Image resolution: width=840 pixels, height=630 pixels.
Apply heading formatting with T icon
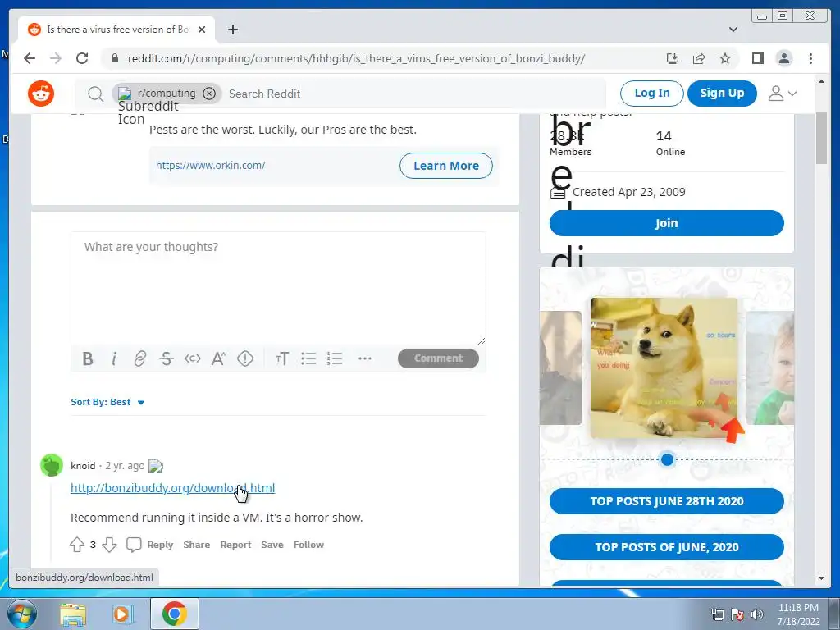282,358
